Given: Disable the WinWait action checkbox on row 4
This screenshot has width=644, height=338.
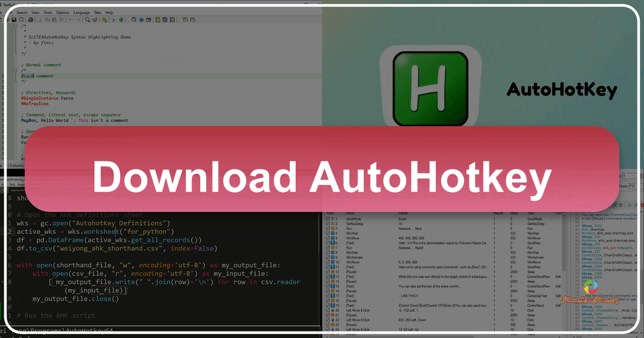Looking at the screenshot, I should click(x=327, y=233).
